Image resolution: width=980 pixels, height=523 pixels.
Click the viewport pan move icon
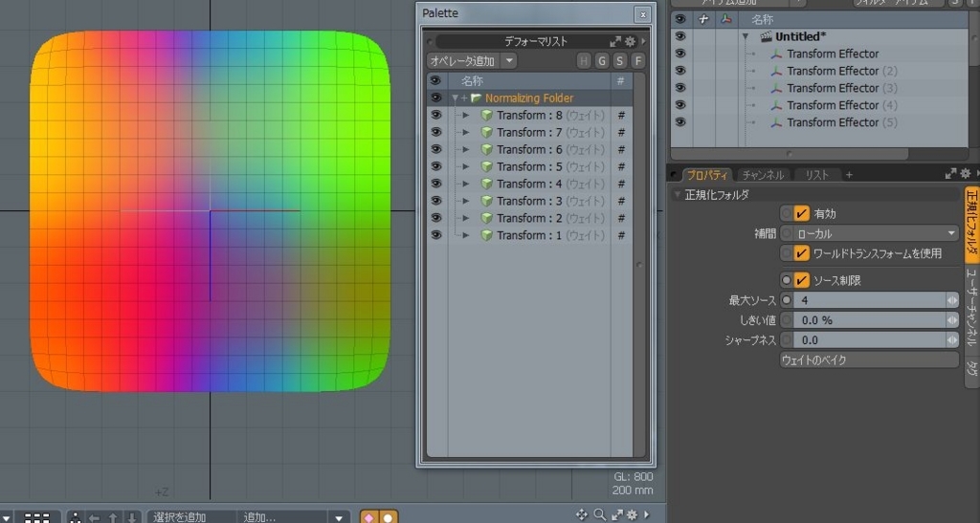pyautogui.click(x=581, y=514)
